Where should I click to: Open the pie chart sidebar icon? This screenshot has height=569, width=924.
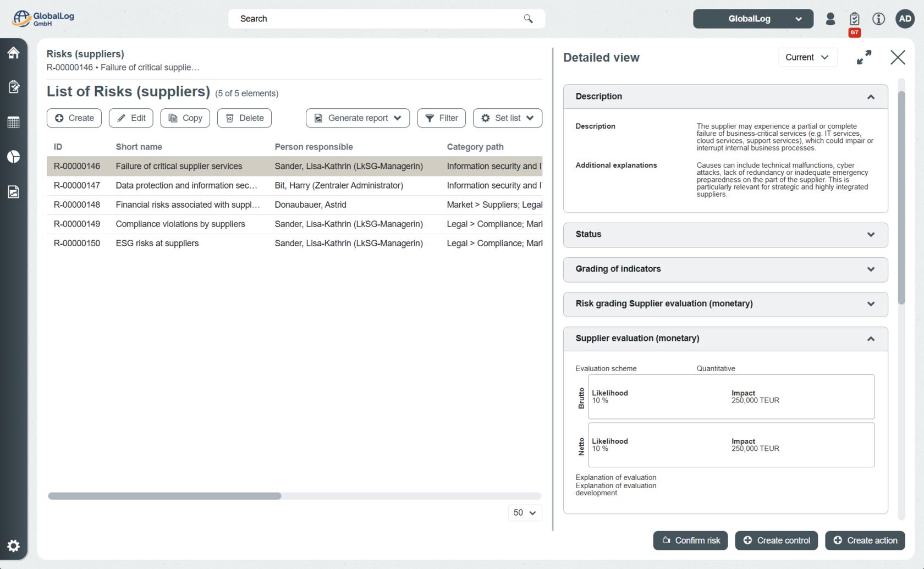coord(14,157)
